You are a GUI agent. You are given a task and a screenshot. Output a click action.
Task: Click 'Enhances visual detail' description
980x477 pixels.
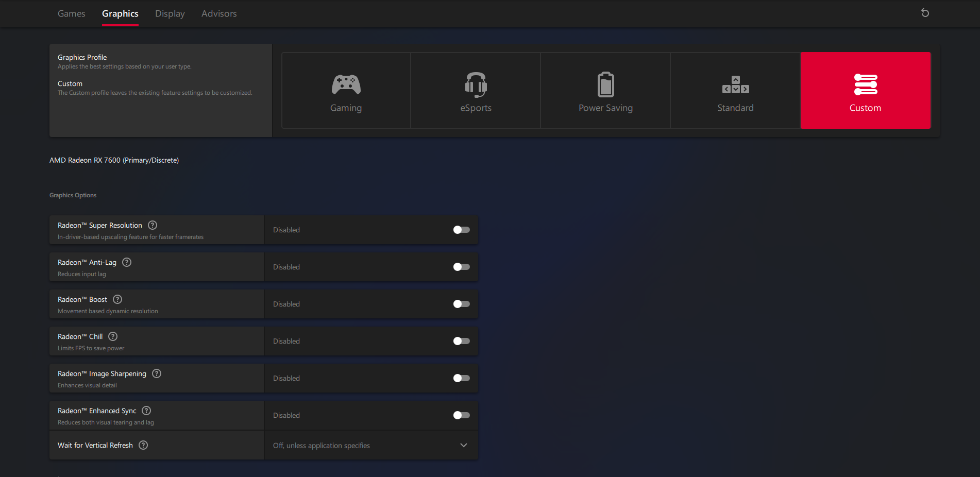tap(87, 385)
